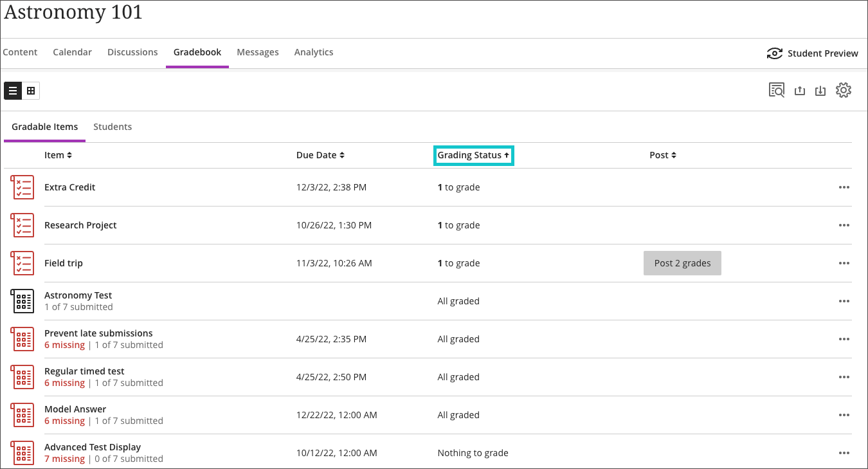Viewport: 868px width, 469px height.
Task: Open the gradebook search icon
Action: click(777, 91)
